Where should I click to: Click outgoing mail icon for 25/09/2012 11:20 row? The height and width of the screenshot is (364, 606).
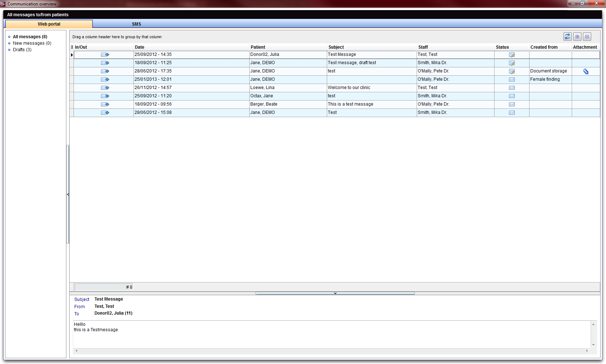pos(105,96)
